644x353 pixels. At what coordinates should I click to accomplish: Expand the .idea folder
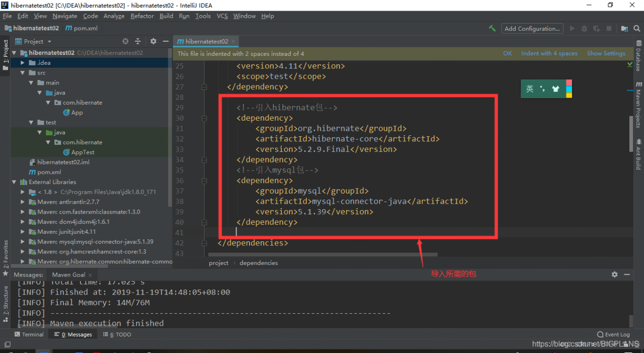(x=23, y=63)
